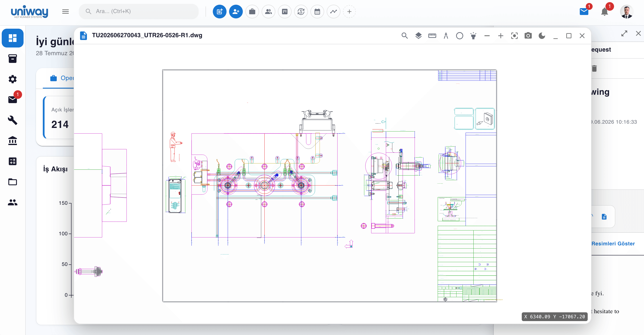Select the compass drawing tool

pos(446,36)
